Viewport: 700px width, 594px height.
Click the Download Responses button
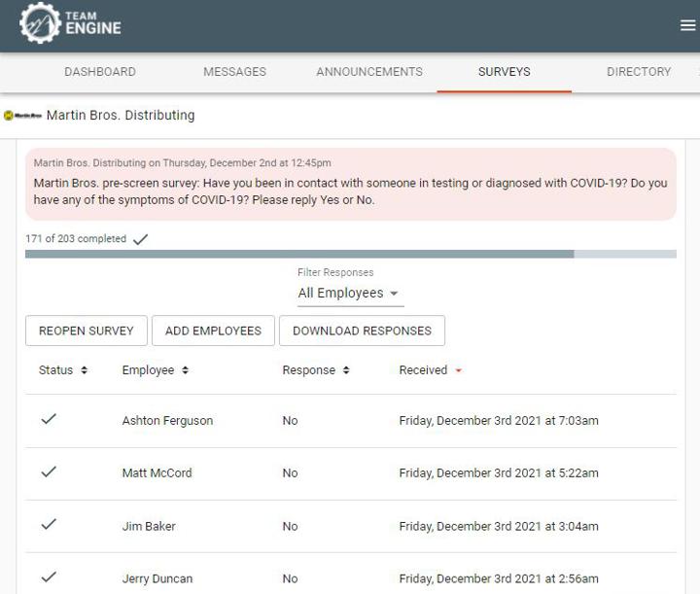point(362,331)
